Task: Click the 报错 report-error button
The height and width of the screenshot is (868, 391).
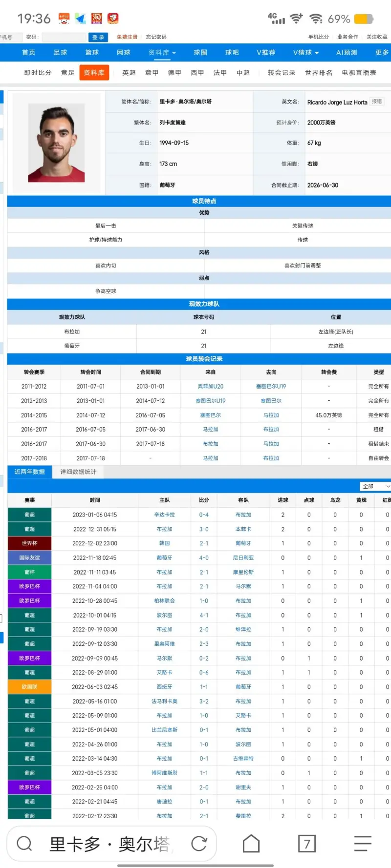Action: (377, 102)
